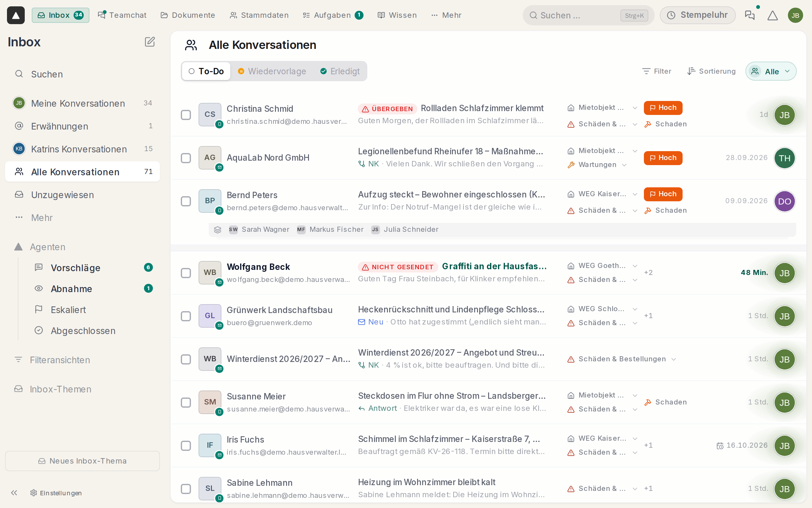This screenshot has width=812, height=508.
Task: Collapse the sidebar with double-chevron icon
Action: (14, 493)
